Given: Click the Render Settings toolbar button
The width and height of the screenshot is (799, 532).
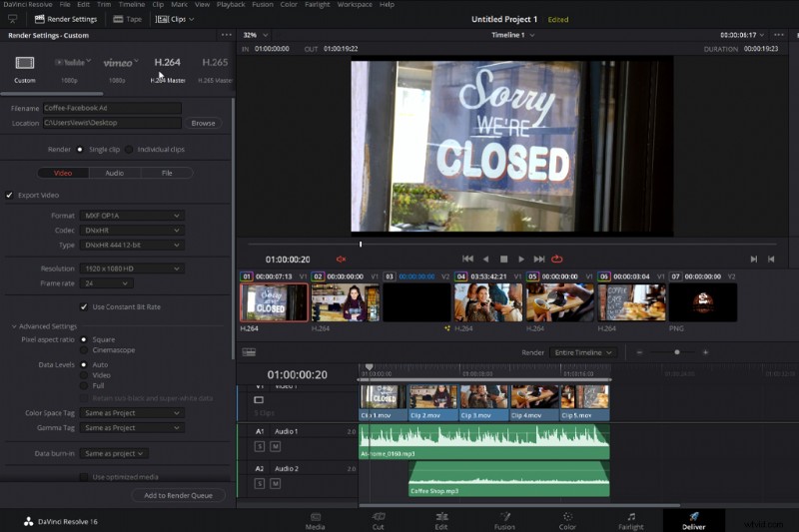Looking at the screenshot, I should pyautogui.click(x=66, y=19).
